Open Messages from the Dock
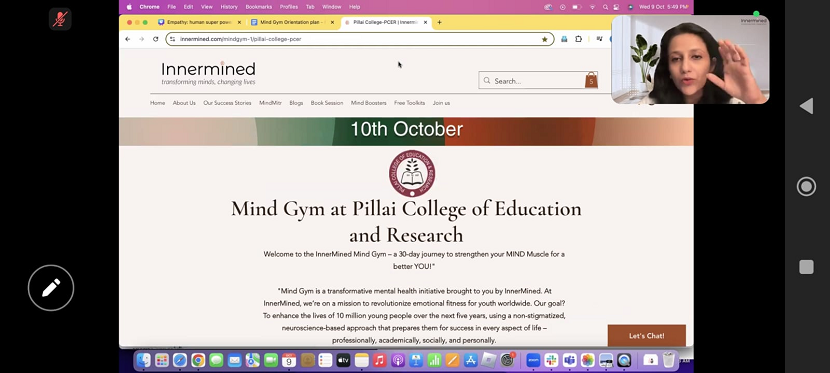Image resolution: width=830 pixels, height=373 pixels. point(216,360)
